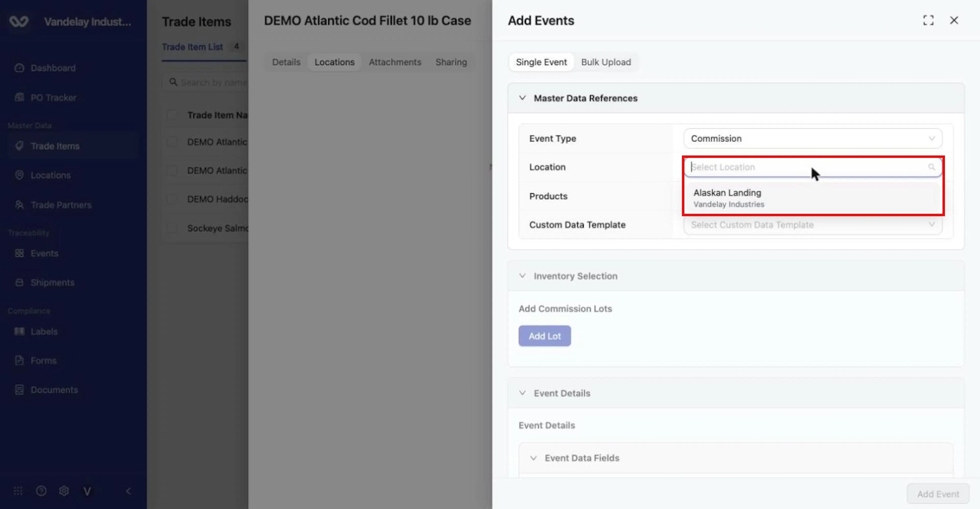
Task: Click the Forms document icon
Action: point(19,360)
